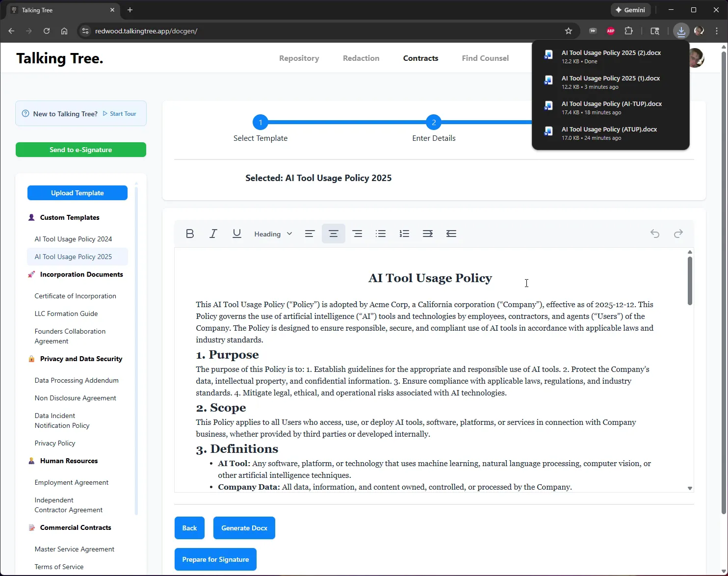
Task: Undo the last editor change
Action: coord(655,234)
